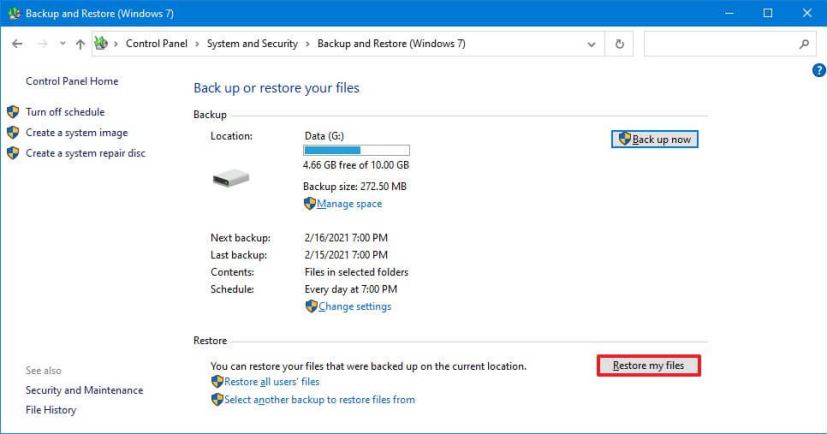Minimize the Backup and Restore window

(729, 13)
